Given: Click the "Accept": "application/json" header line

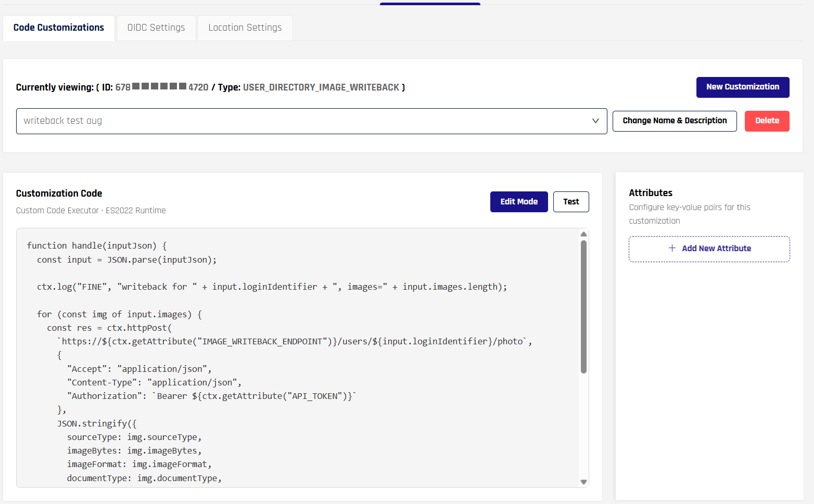Looking at the screenshot, I should 139,369.
